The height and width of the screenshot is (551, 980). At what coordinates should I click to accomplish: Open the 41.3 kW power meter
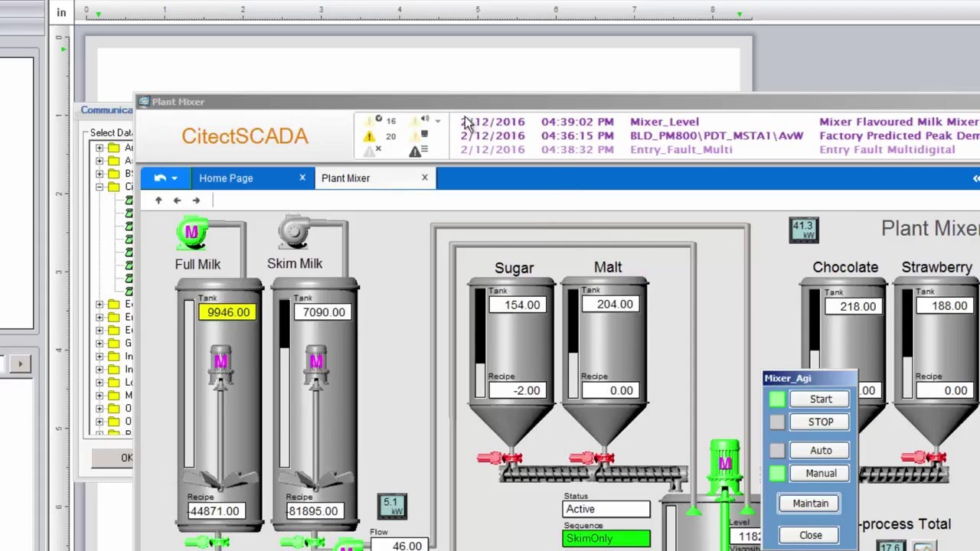[803, 230]
